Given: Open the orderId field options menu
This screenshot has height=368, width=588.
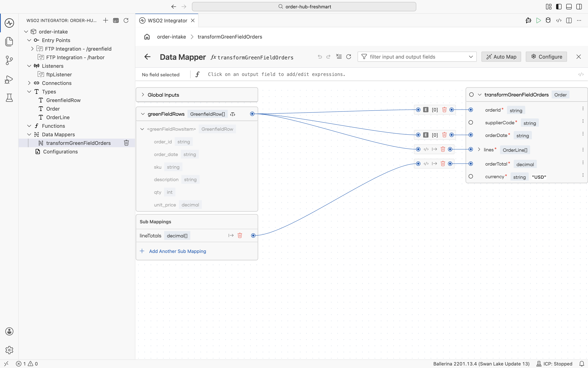Looking at the screenshot, I should click(x=583, y=109).
